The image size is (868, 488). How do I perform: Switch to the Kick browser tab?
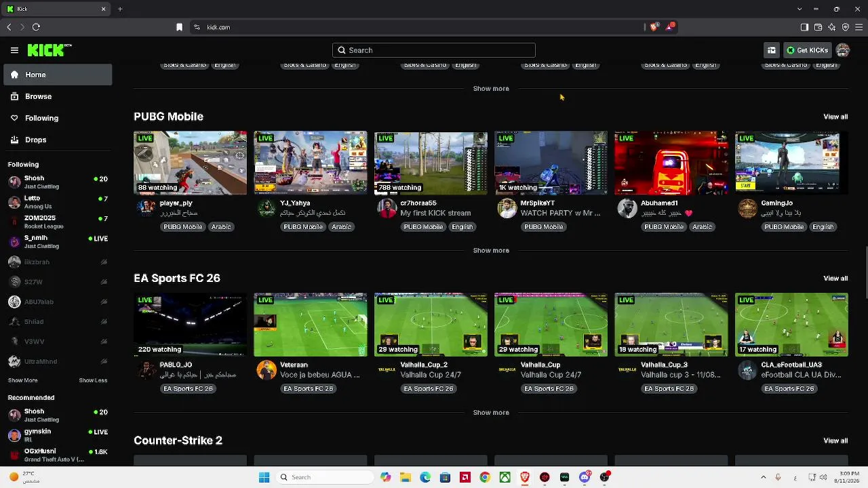coord(57,9)
